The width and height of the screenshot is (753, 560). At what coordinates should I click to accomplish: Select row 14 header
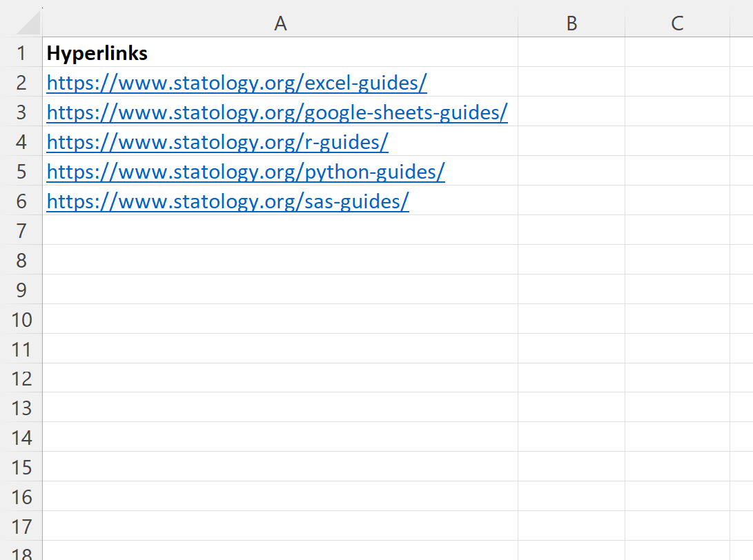tap(21, 437)
